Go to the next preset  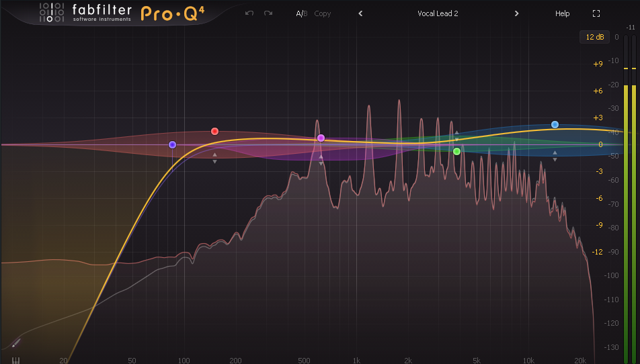(x=516, y=13)
